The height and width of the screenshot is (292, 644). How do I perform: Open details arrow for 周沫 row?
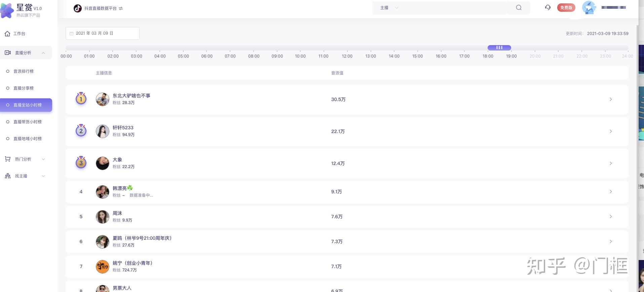pos(611,217)
